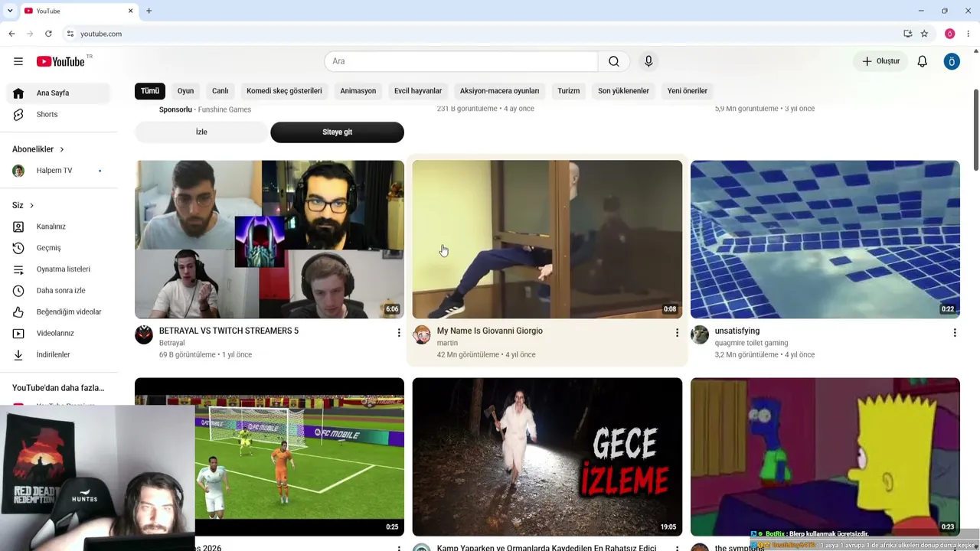Open the hamburger guide menu
Viewport: 980px width, 551px height.
18,61
